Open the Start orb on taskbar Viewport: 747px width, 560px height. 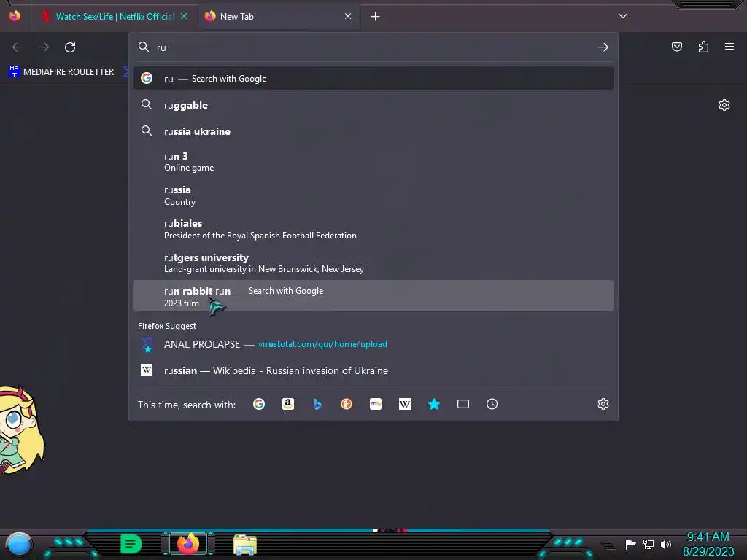(18, 544)
